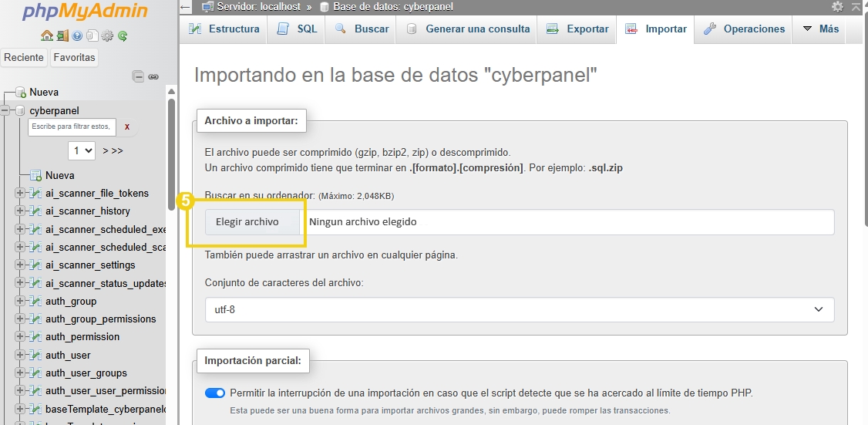This screenshot has width=868, height=425.
Task: Open the file character set dropdown
Action: pyautogui.click(x=520, y=310)
